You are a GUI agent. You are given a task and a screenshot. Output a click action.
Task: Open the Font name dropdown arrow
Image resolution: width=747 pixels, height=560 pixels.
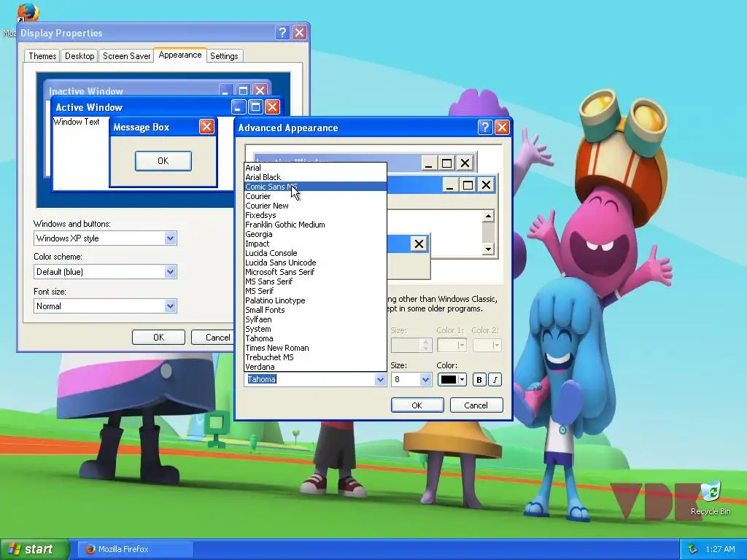click(379, 379)
